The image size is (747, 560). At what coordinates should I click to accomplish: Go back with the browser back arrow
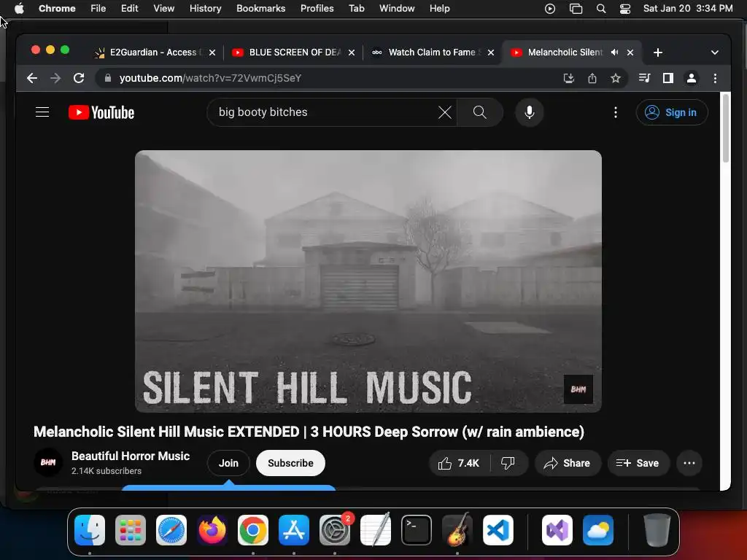[x=32, y=78]
